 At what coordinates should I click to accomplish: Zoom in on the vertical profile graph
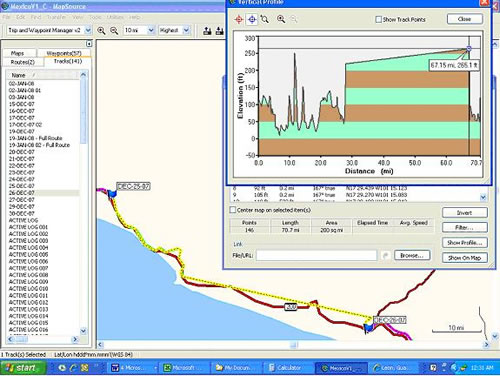click(281, 19)
